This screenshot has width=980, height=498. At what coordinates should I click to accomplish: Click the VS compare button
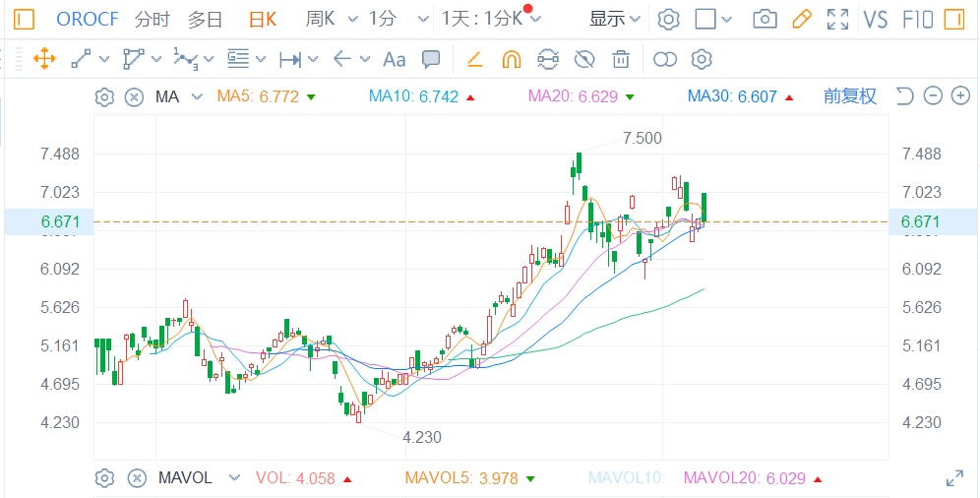click(875, 19)
